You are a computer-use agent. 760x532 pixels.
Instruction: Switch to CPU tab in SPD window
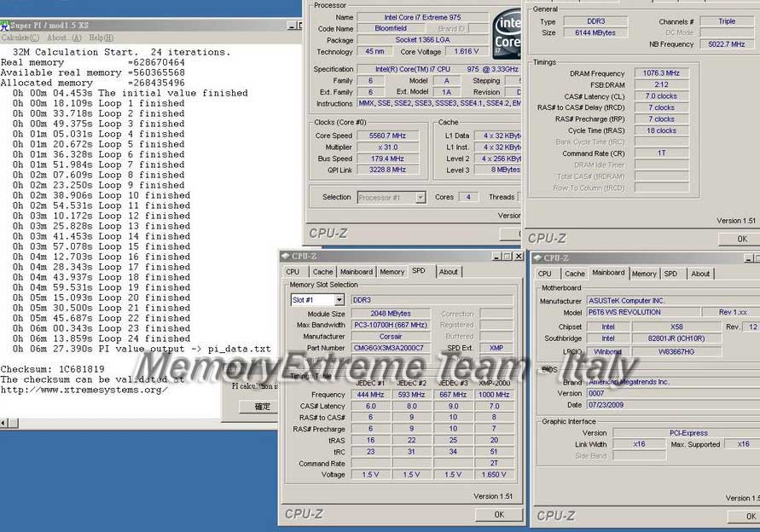click(x=293, y=272)
